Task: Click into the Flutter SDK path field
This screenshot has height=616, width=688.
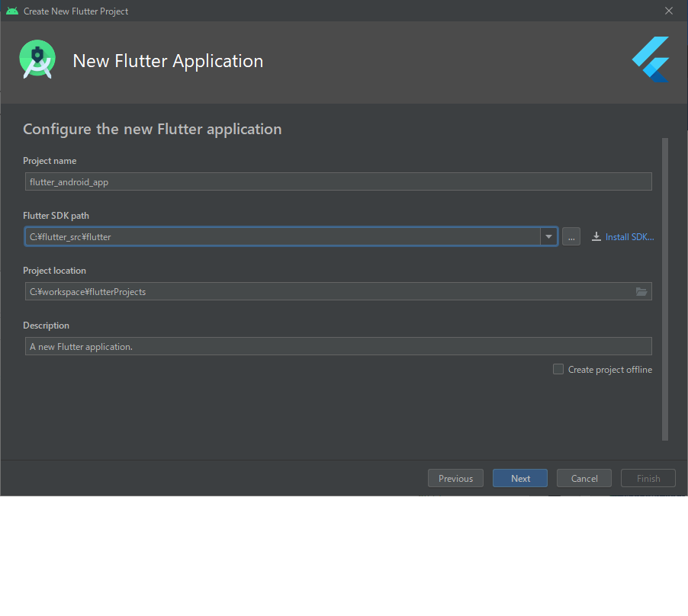Action: point(282,237)
